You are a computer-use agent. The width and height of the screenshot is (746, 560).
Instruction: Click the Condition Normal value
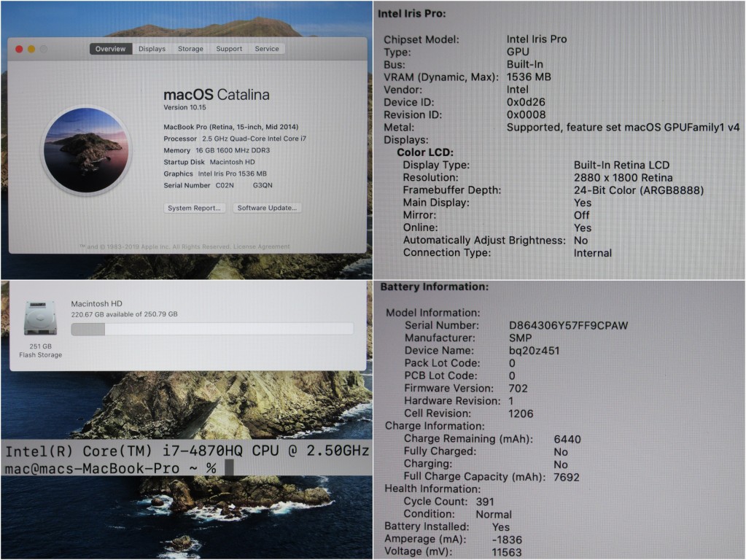(494, 514)
